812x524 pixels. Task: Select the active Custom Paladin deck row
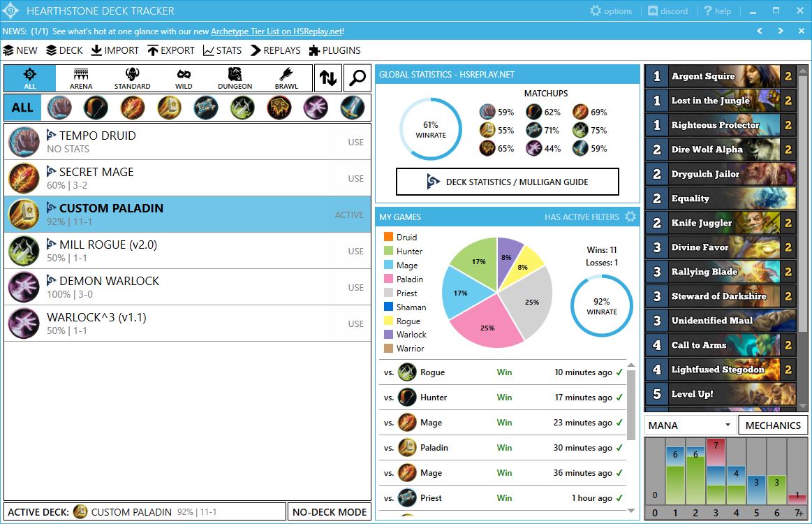tap(187, 214)
